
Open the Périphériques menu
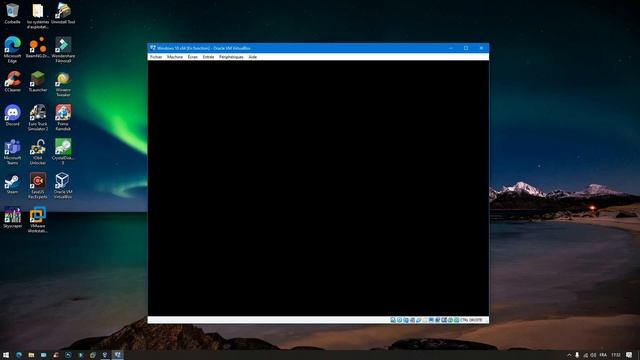[x=231, y=57]
